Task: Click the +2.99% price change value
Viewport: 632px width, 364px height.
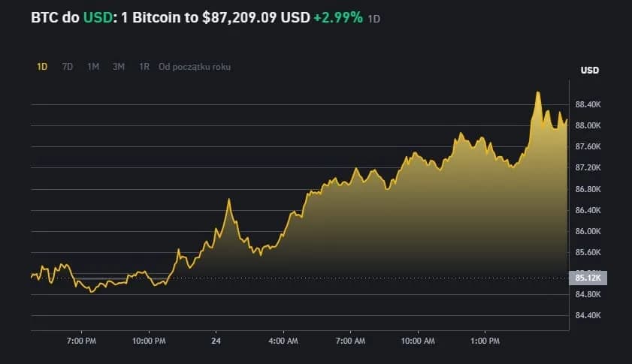Action: tap(337, 17)
